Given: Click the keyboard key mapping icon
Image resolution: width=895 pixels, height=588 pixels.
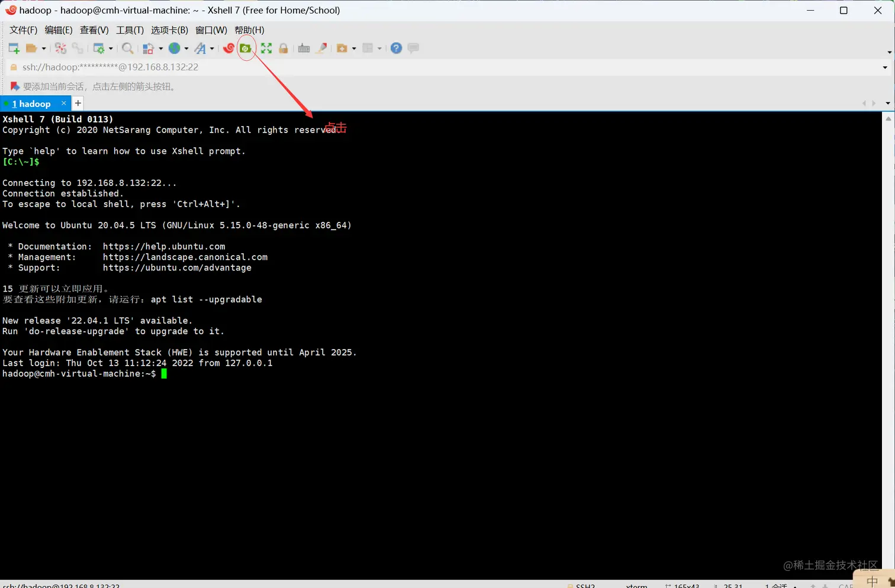Looking at the screenshot, I should click(304, 49).
